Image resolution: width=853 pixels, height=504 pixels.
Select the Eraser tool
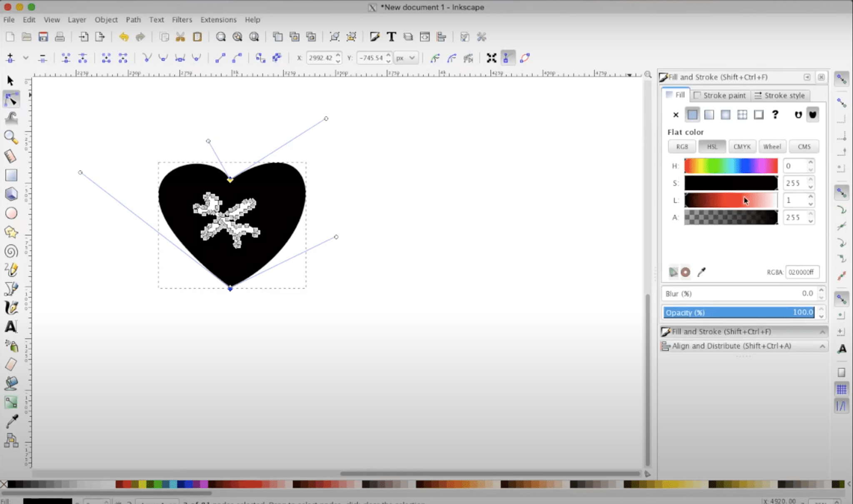11,364
